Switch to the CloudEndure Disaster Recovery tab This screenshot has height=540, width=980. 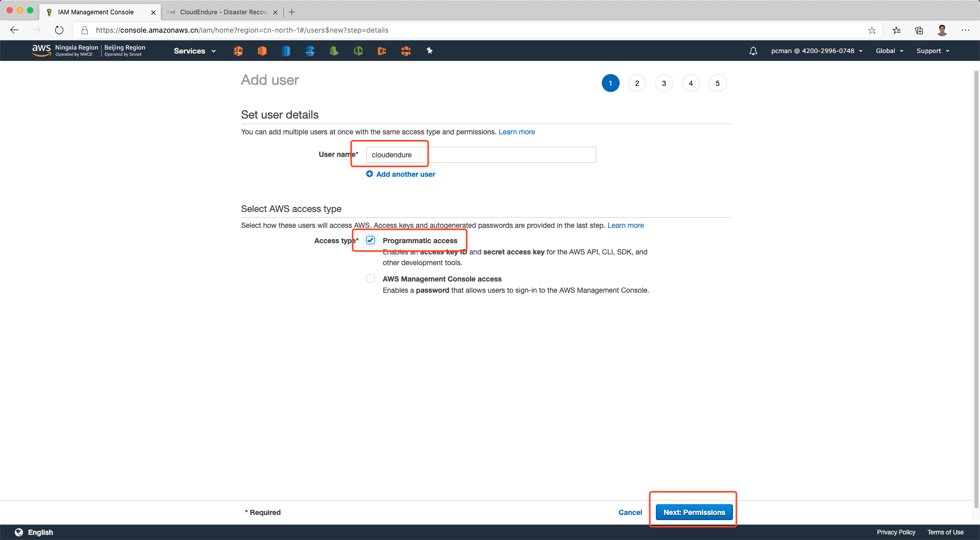223,12
